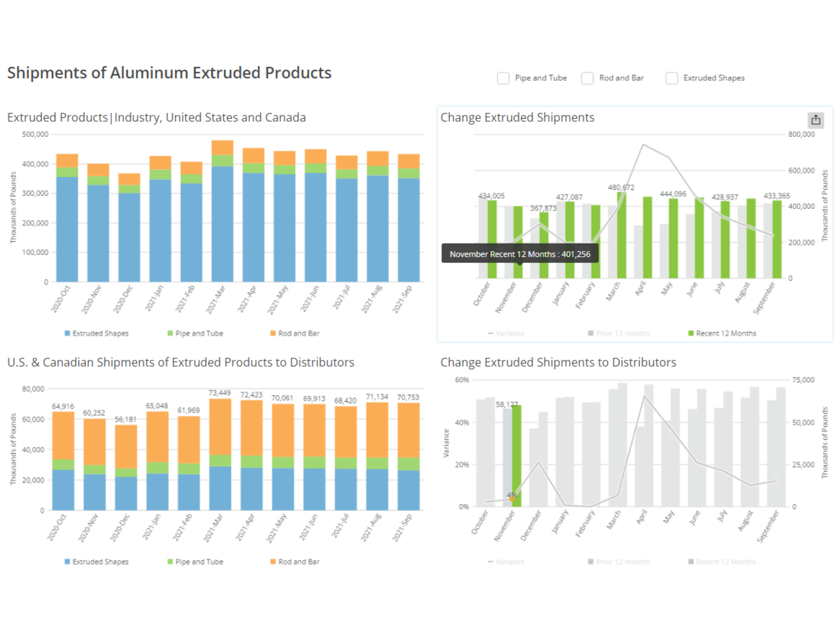Viewport: 840px width, 630px height.
Task: Enable the Pipe and Tube filter checkbox
Action: [x=504, y=78]
